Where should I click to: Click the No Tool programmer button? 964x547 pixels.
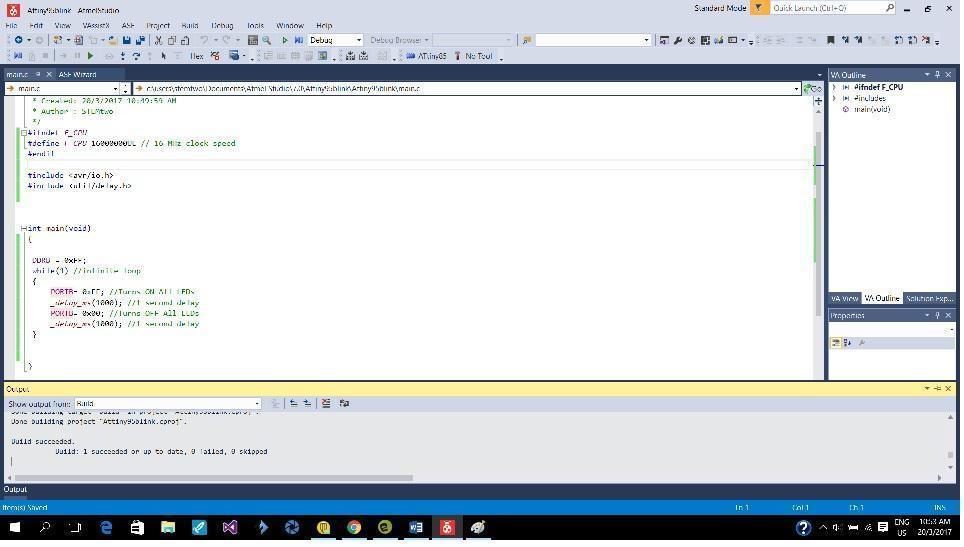pos(473,56)
